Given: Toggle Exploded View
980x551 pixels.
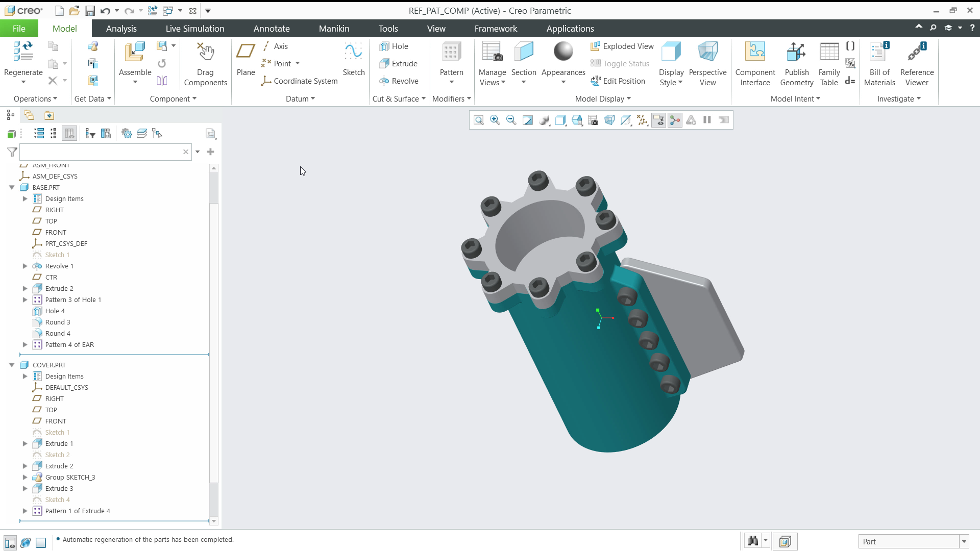Looking at the screenshot, I should 622,46.
